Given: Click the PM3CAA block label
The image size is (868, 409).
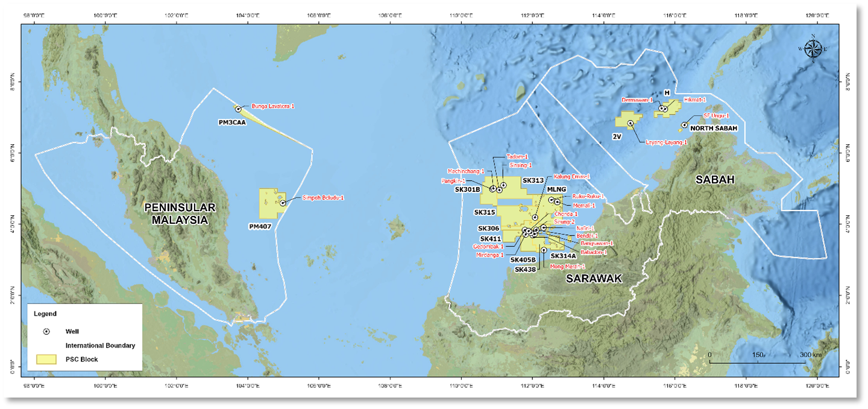Looking at the screenshot, I should pos(231,122).
